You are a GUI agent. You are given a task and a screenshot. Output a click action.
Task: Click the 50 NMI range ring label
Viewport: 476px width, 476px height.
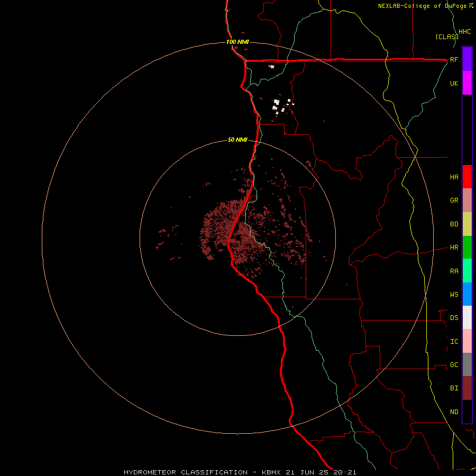click(237, 140)
